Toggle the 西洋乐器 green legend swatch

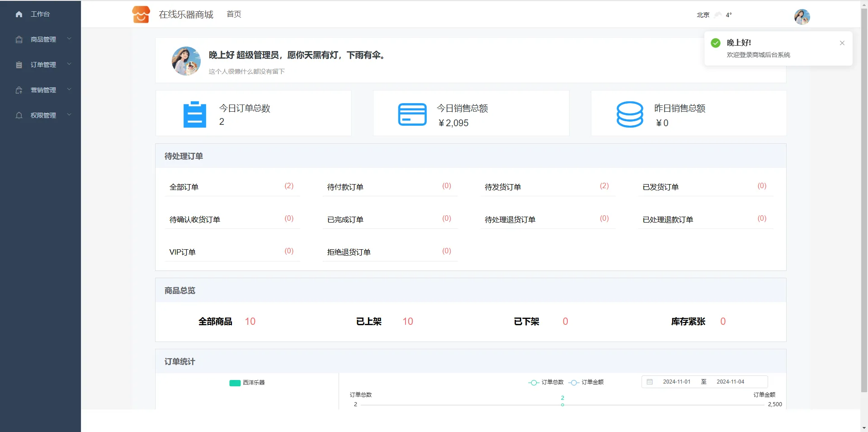(235, 383)
